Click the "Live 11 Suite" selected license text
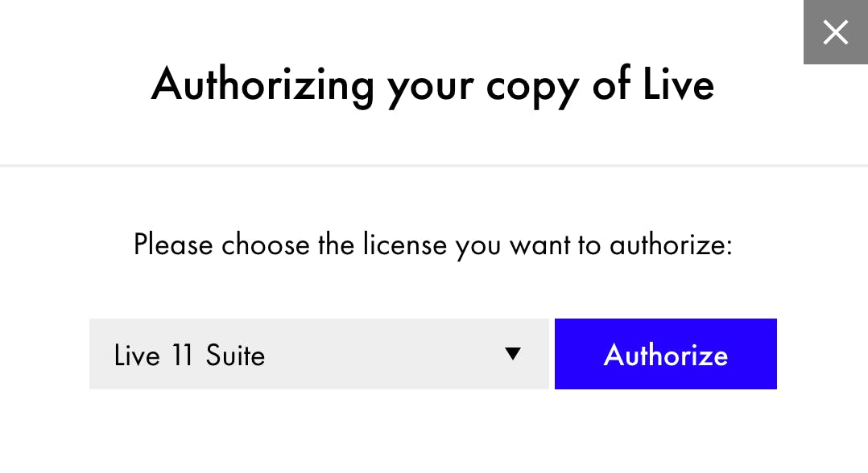This screenshot has width=868, height=473. point(189,355)
